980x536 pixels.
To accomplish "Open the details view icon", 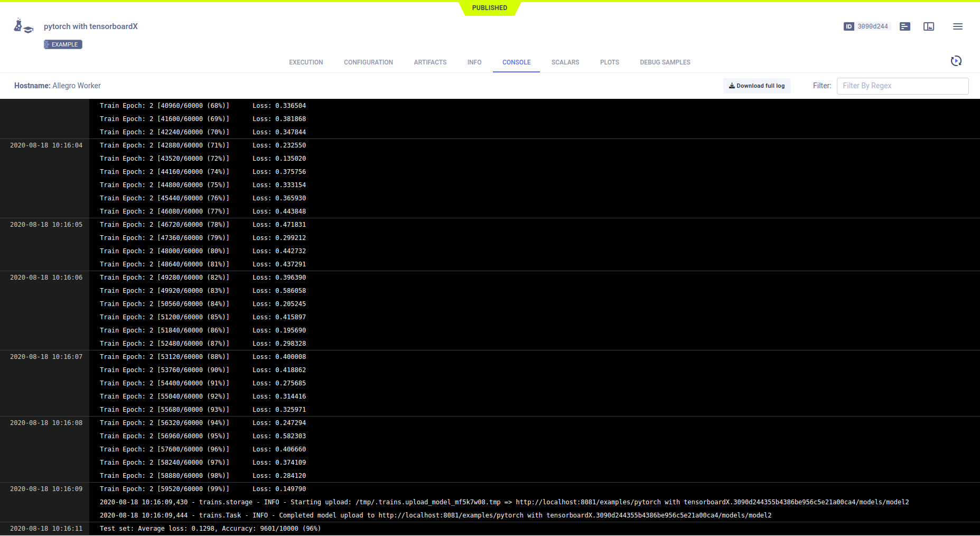I will coord(905,26).
